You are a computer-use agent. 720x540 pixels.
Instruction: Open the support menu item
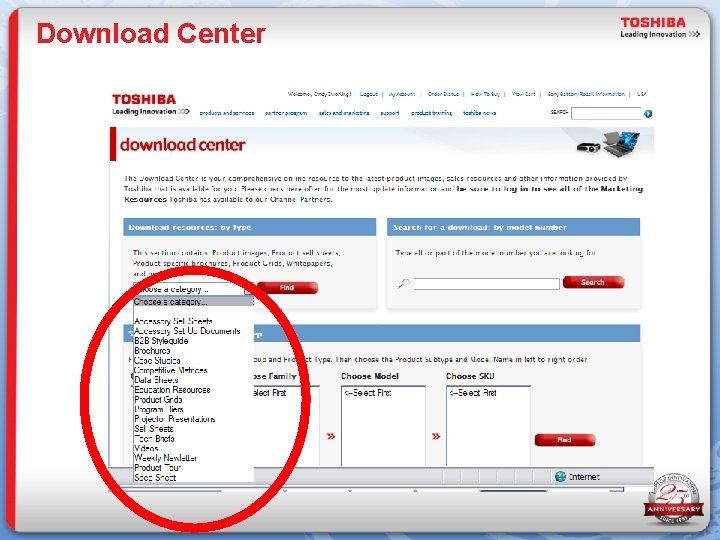pyautogui.click(x=389, y=113)
